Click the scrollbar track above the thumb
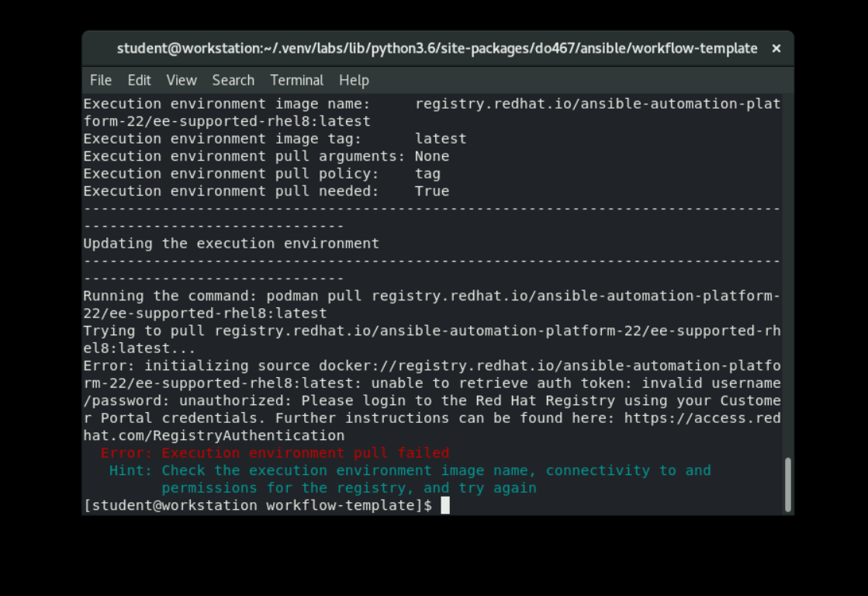Screen dimensions: 868x596 (x=788, y=272)
